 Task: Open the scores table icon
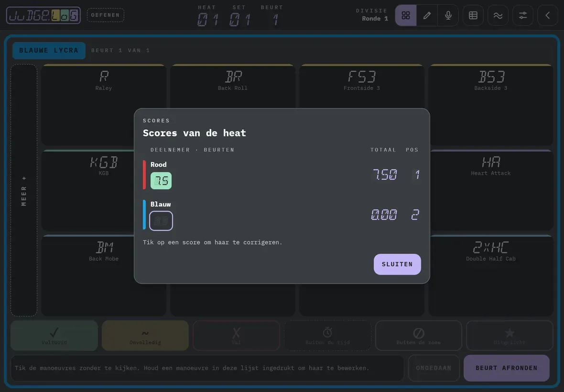coord(473,15)
